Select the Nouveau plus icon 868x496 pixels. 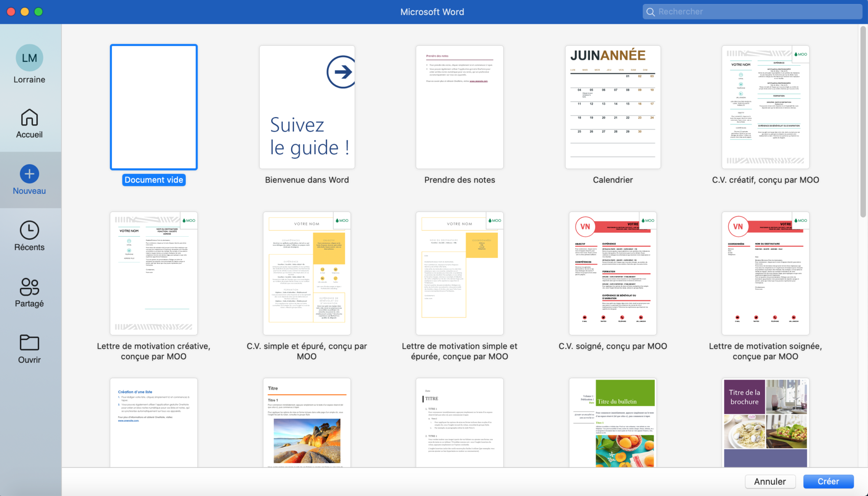click(30, 174)
